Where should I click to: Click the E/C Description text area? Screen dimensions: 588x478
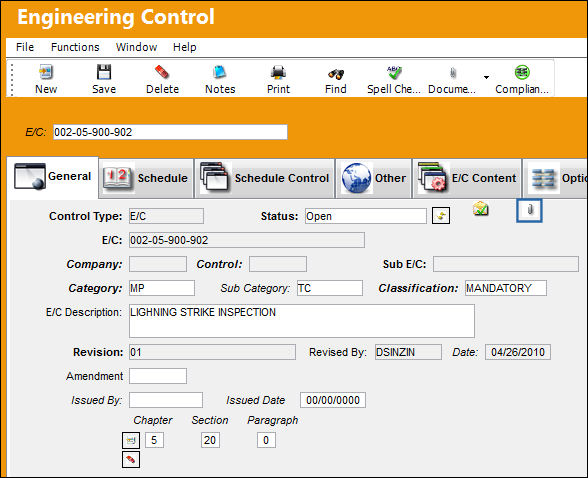point(302,321)
